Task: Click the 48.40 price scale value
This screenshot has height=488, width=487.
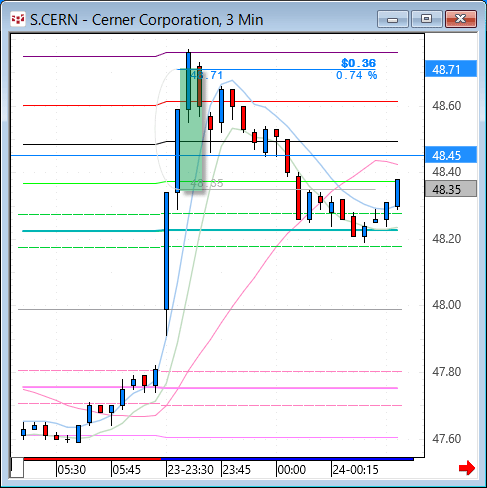Action: (x=447, y=172)
